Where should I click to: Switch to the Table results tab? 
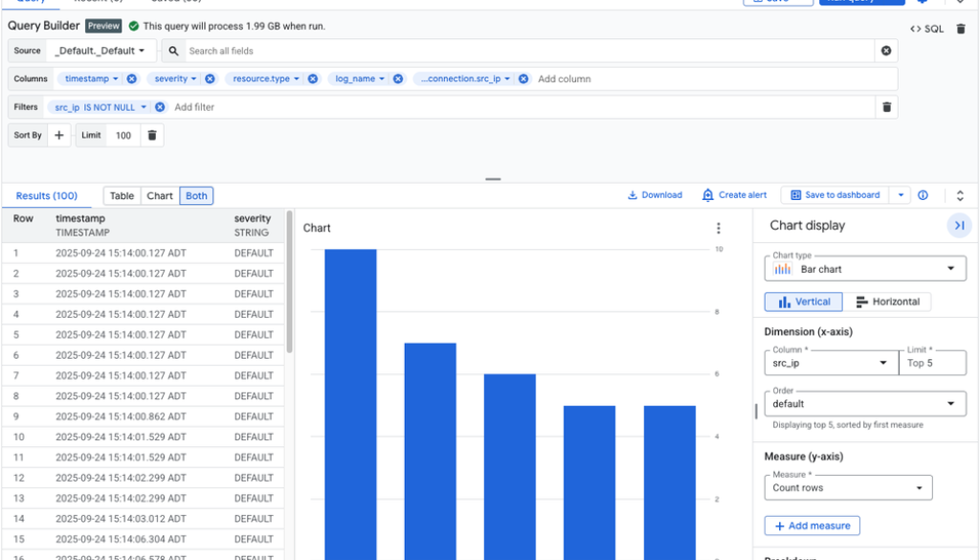coord(122,195)
